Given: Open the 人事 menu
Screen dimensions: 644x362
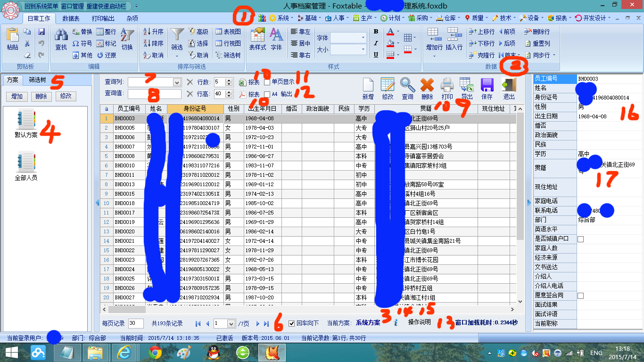Looking at the screenshot, I should (x=339, y=18).
